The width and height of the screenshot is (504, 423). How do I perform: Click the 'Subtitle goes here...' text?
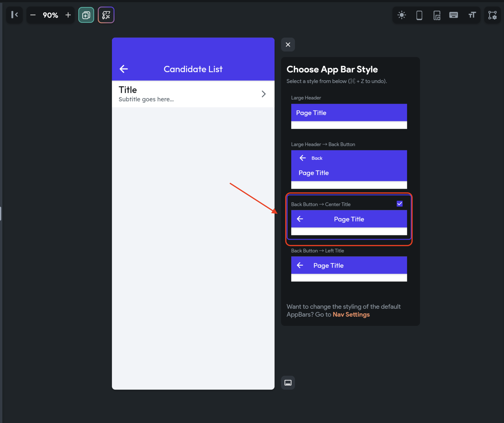(146, 99)
